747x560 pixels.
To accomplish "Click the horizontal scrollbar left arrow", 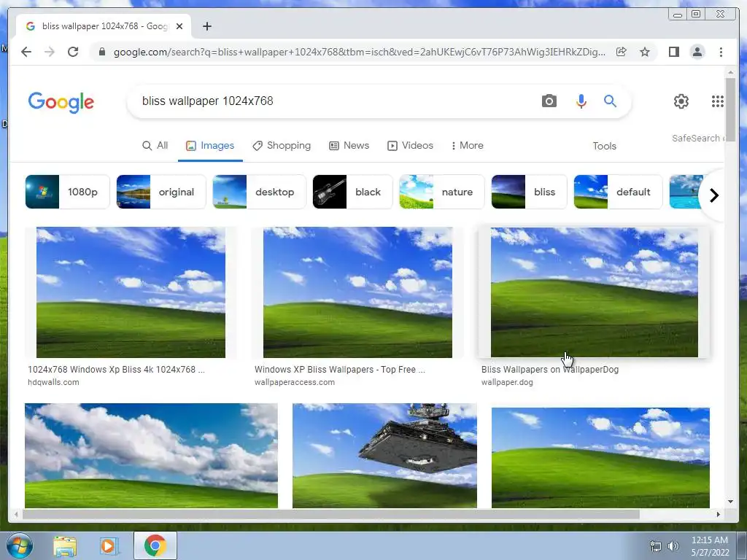I will coord(17,514).
